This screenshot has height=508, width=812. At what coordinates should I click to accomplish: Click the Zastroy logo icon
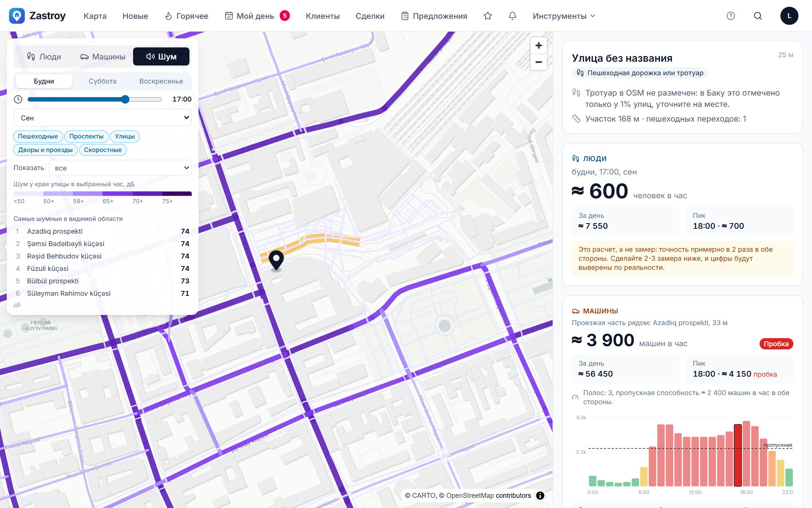(x=17, y=16)
